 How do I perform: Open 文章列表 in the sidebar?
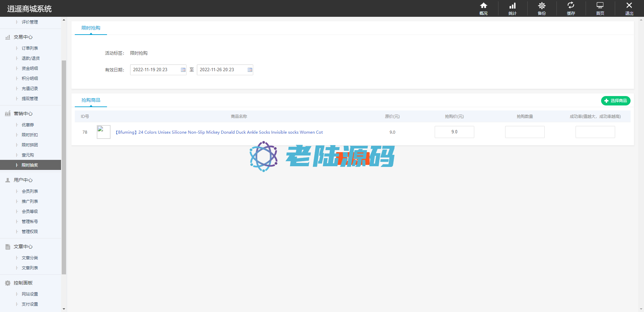point(30,268)
